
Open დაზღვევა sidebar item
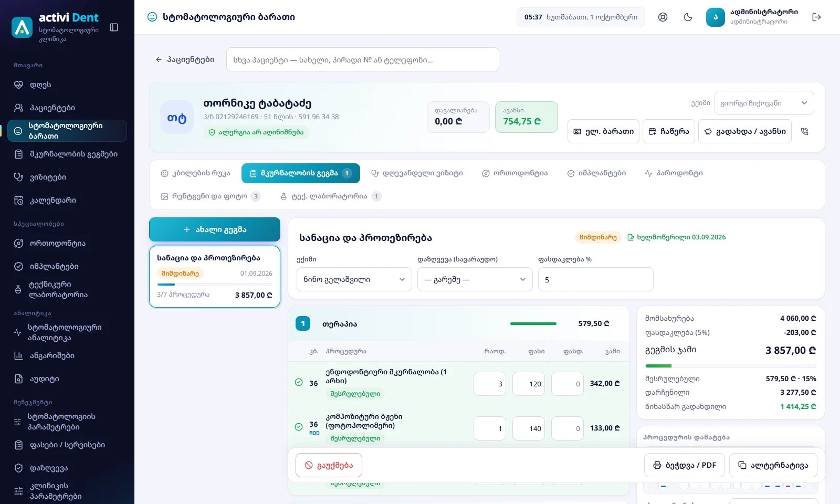pyautogui.click(x=67, y=468)
